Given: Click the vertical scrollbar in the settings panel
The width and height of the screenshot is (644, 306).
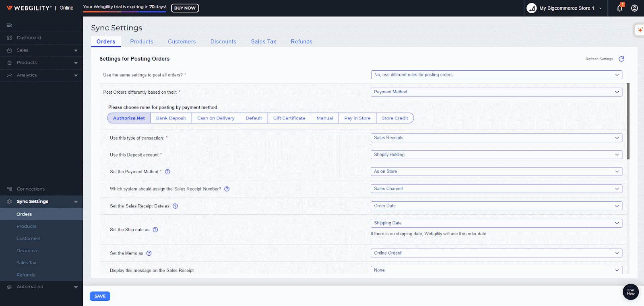Looking at the screenshot, I should pos(628,121).
